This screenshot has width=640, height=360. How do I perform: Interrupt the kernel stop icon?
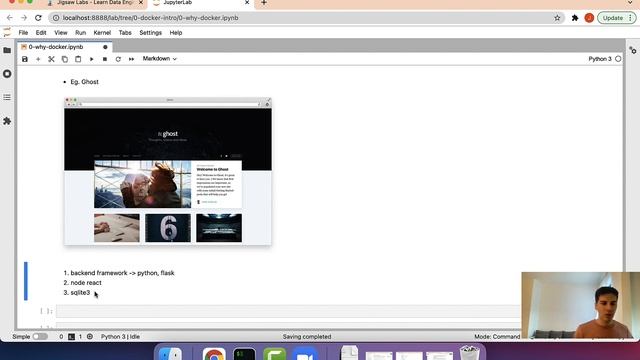pyautogui.click(x=105, y=59)
